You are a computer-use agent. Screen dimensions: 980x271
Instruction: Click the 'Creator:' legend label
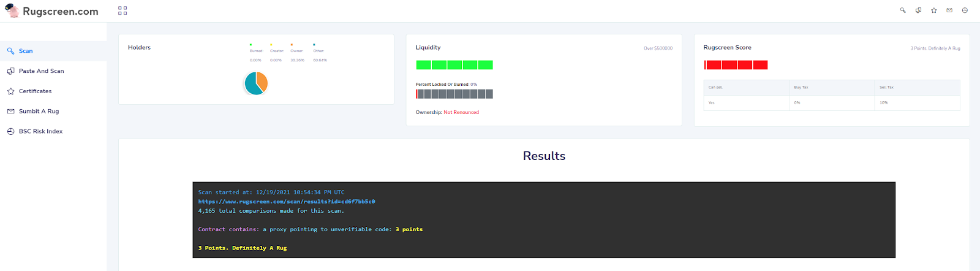277,51
